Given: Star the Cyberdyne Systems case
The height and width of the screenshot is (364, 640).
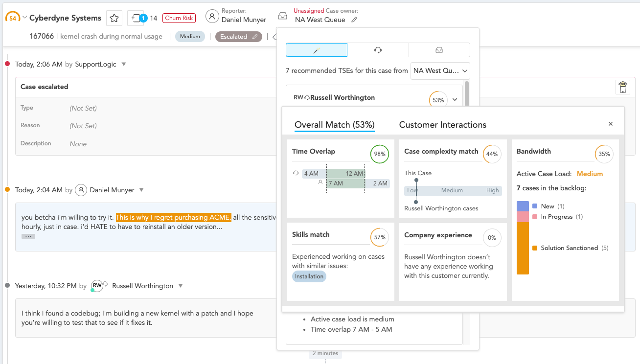Looking at the screenshot, I should [x=114, y=18].
